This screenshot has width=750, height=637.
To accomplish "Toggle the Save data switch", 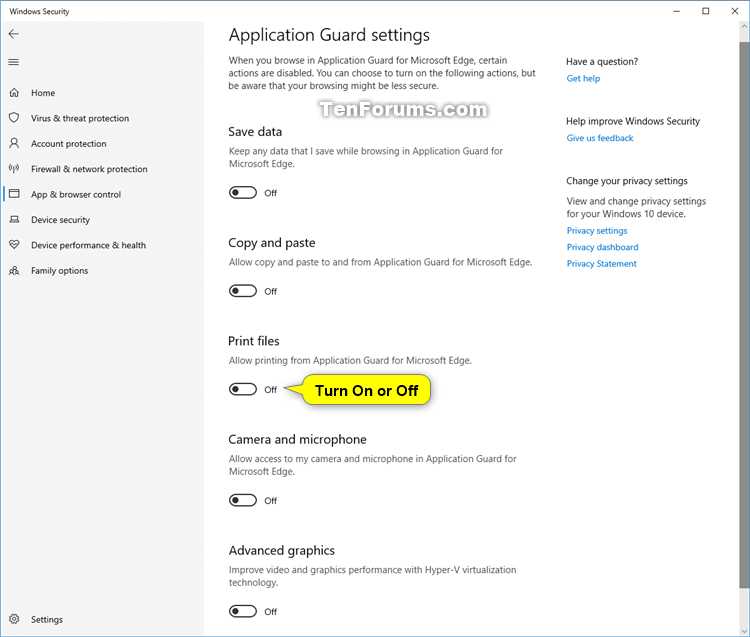I will [243, 193].
